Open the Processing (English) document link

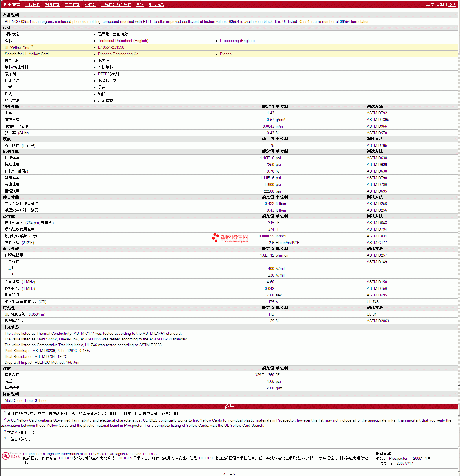tap(237, 41)
